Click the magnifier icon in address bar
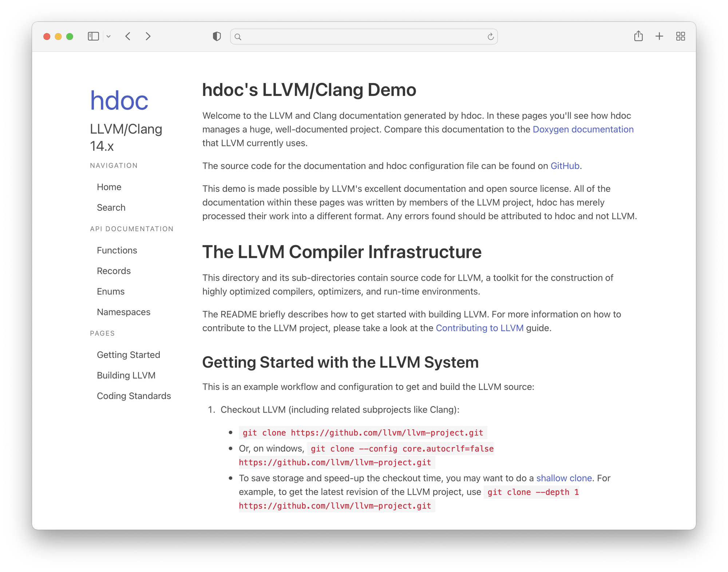 coord(238,37)
